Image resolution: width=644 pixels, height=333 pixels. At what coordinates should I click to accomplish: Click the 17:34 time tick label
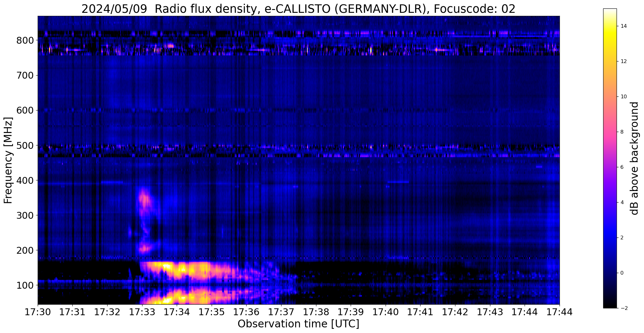click(x=177, y=312)
